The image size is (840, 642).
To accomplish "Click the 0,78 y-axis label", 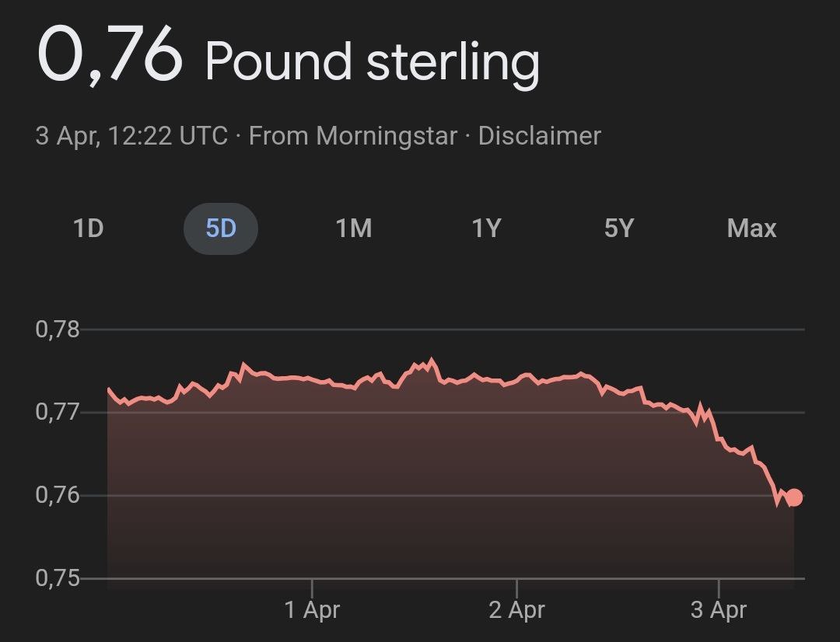I will [x=58, y=330].
